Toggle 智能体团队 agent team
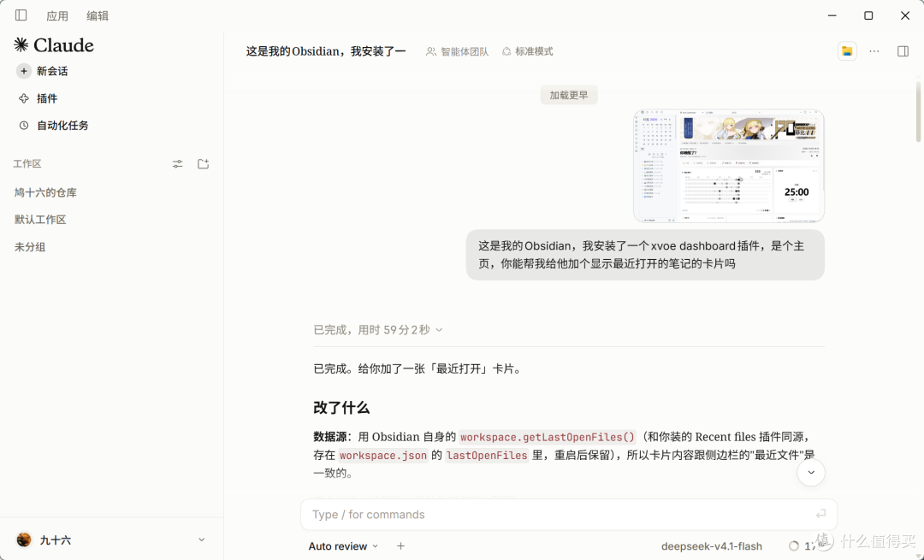 coord(457,52)
